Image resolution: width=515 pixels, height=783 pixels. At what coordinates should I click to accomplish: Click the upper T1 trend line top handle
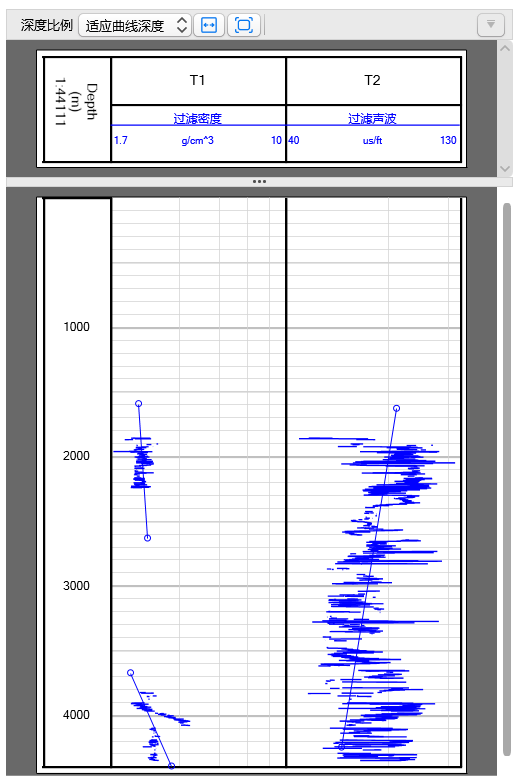(x=139, y=403)
